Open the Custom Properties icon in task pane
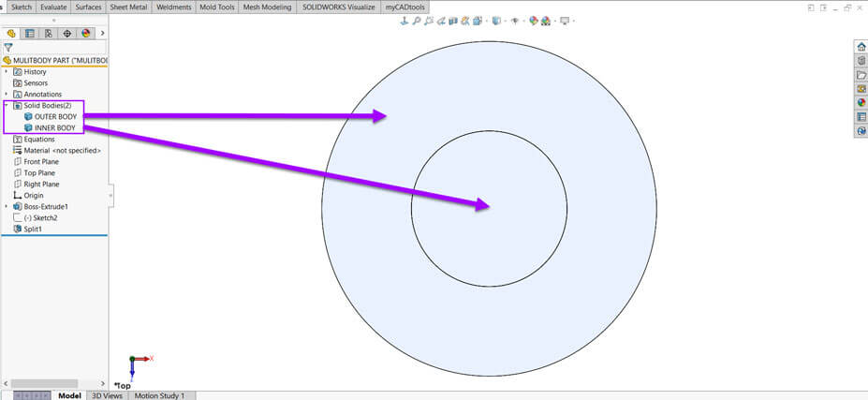 [x=861, y=117]
